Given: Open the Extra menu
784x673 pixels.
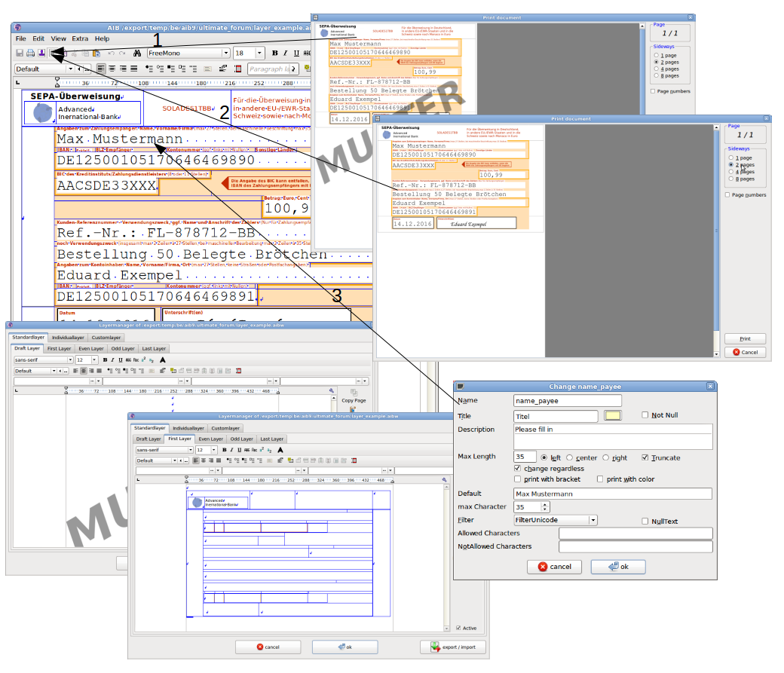Looking at the screenshot, I should pos(80,38).
